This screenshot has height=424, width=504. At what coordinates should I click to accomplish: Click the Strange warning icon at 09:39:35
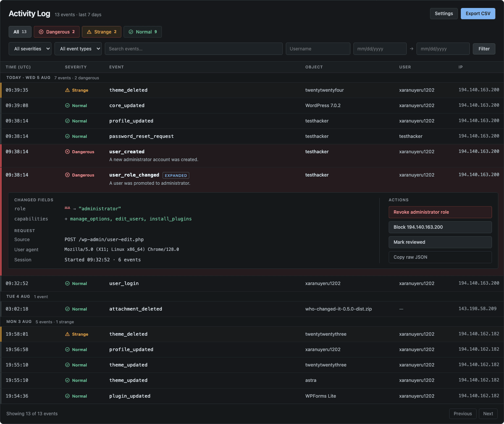(x=67, y=90)
